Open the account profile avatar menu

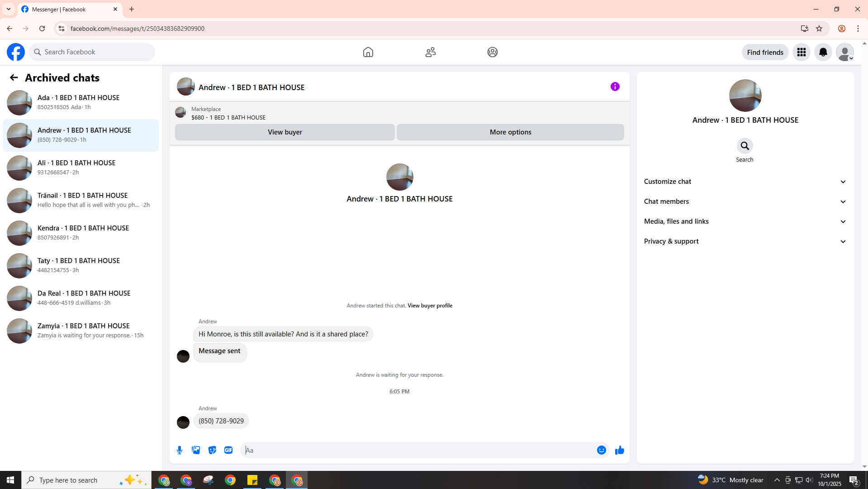(x=845, y=52)
